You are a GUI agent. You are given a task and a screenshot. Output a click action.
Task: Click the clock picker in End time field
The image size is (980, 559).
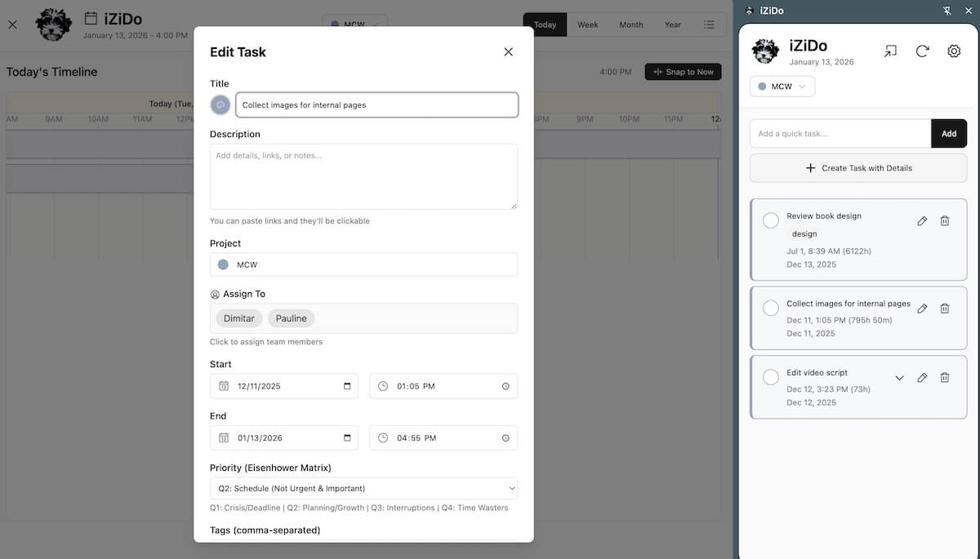[x=506, y=438]
